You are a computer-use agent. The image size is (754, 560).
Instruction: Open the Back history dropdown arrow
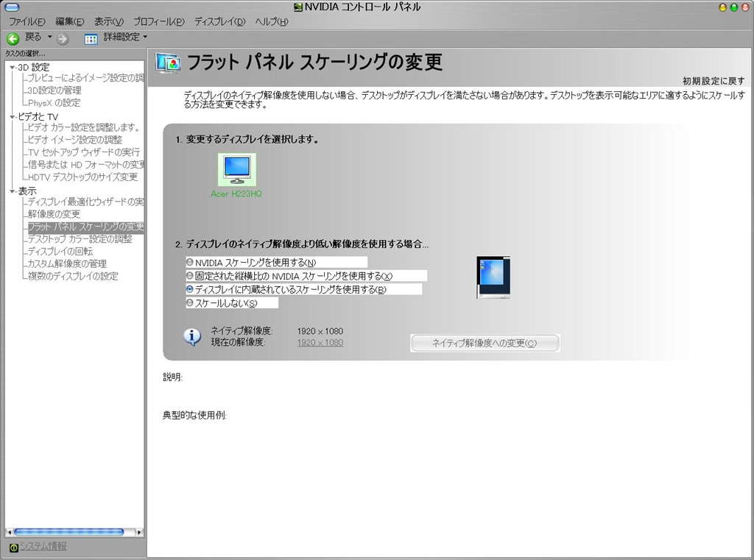(x=49, y=37)
